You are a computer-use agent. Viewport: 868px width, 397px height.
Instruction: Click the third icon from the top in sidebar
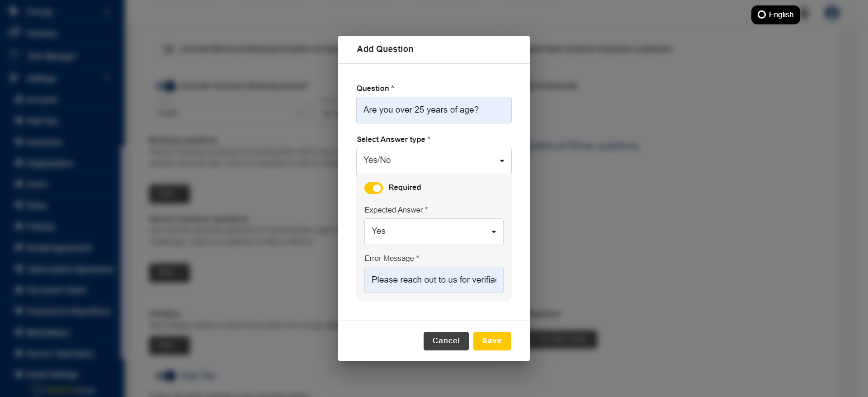(14, 56)
